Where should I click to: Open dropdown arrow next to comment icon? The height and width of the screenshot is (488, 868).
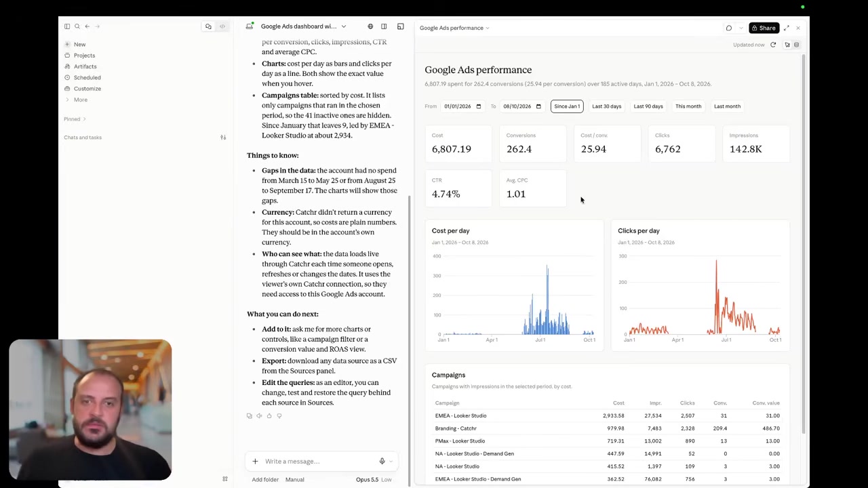pyautogui.click(x=741, y=28)
